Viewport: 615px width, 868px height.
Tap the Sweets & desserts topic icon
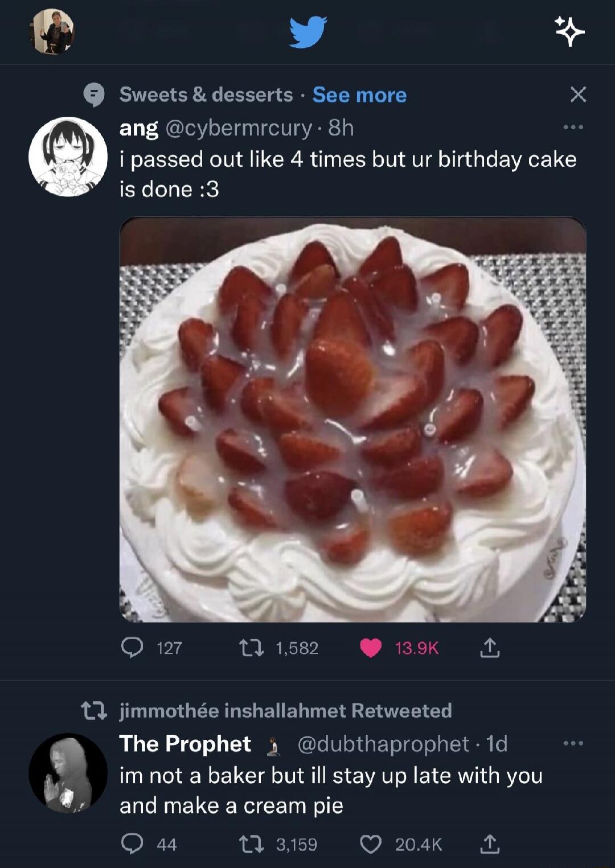click(94, 95)
